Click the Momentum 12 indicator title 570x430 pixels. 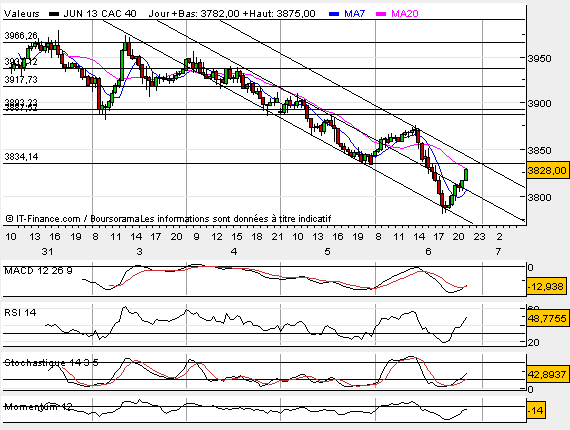coord(38,407)
